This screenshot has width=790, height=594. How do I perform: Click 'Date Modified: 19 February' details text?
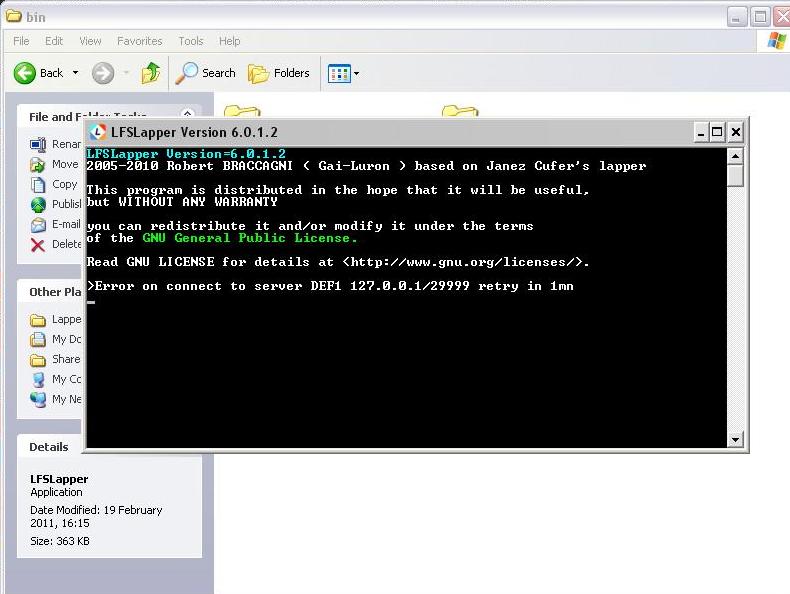tap(96, 510)
